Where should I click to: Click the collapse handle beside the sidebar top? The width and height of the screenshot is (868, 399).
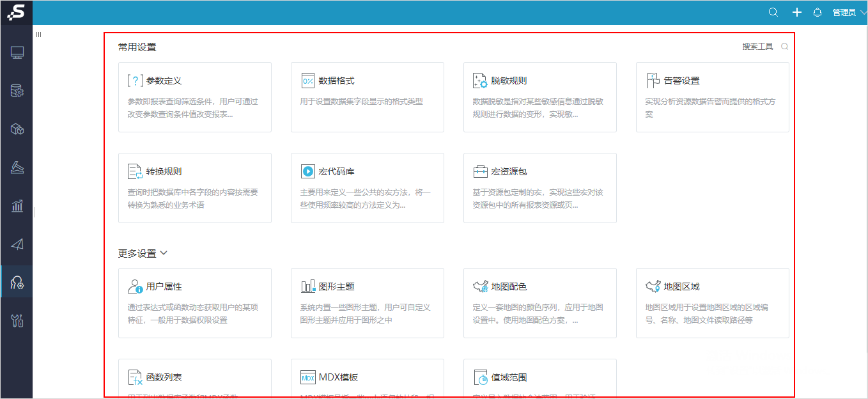click(38, 35)
